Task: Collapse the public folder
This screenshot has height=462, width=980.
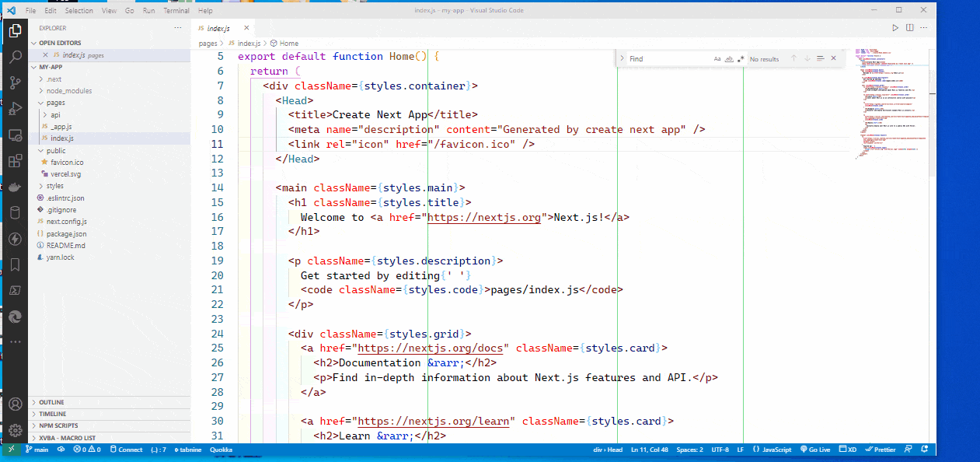Action: point(40,150)
